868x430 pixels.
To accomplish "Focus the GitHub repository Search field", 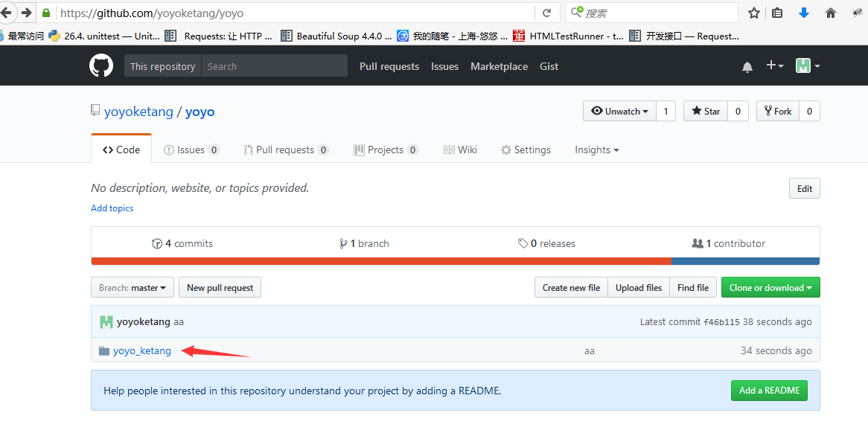I will 275,66.
